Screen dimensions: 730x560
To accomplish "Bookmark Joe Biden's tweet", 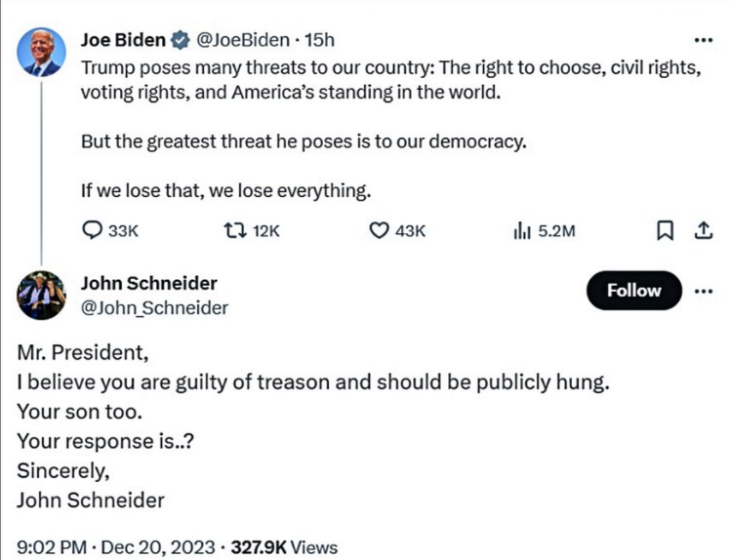I will click(x=665, y=230).
